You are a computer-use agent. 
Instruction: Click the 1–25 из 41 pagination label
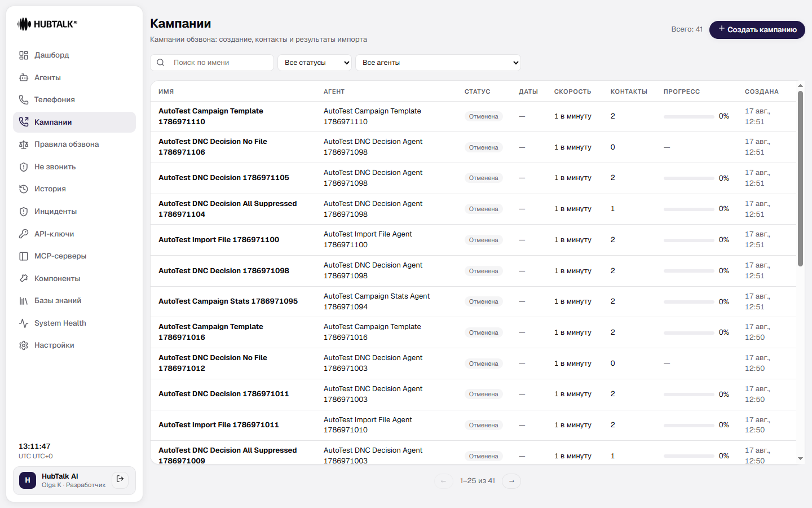tap(478, 481)
